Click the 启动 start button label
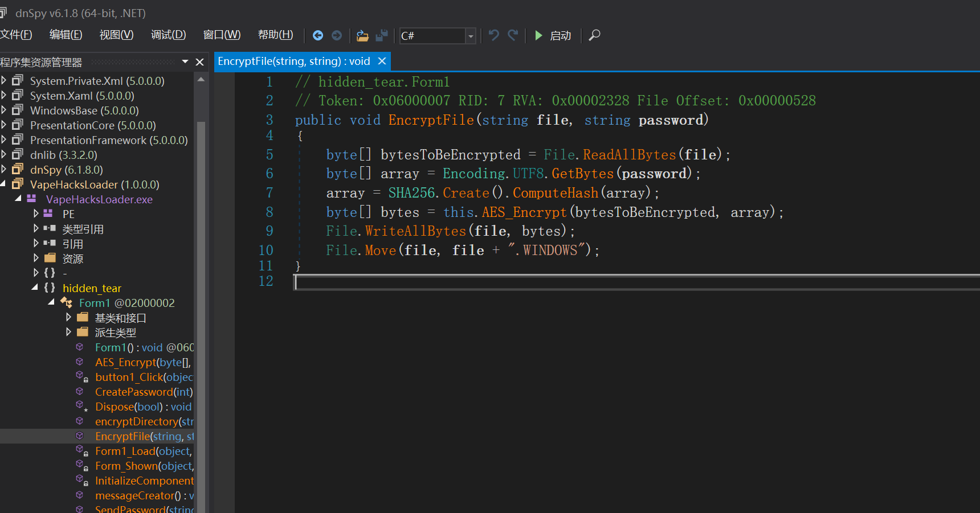 pyautogui.click(x=561, y=36)
